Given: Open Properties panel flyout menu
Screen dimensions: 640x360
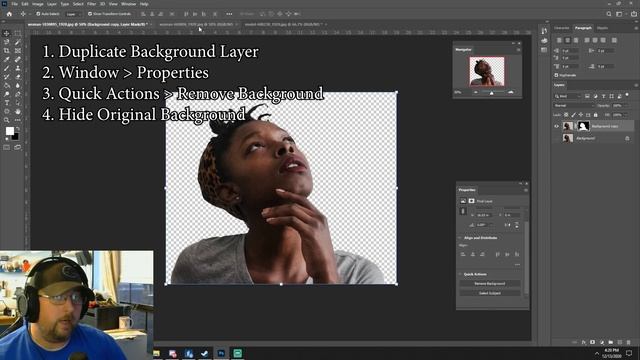Looking at the screenshot, I should tap(526, 190).
